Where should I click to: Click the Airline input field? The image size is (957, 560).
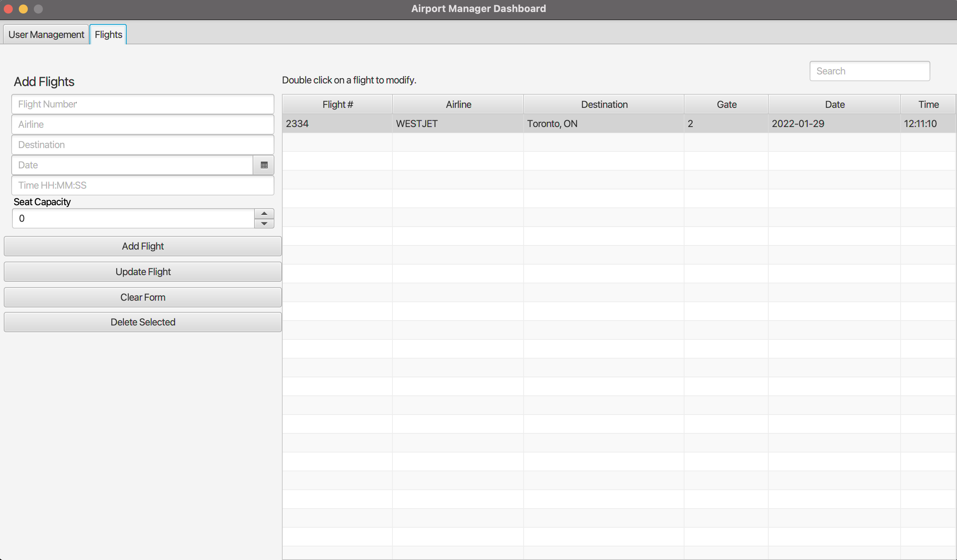[x=142, y=124]
